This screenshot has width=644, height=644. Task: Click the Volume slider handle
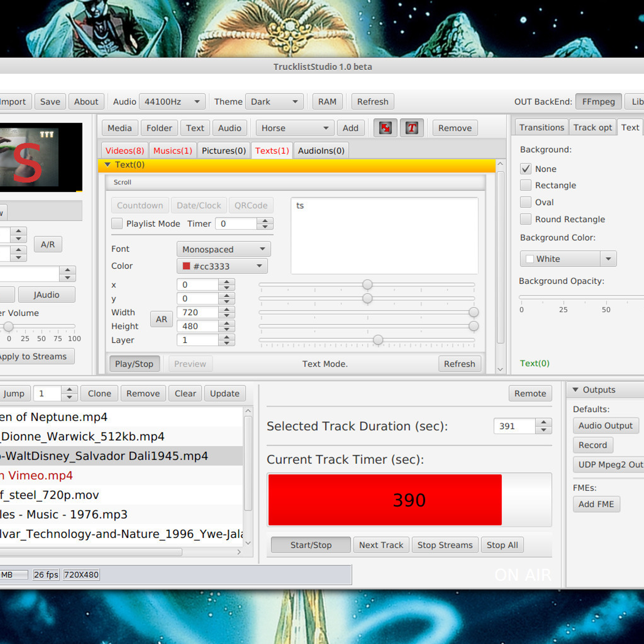[8, 326]
